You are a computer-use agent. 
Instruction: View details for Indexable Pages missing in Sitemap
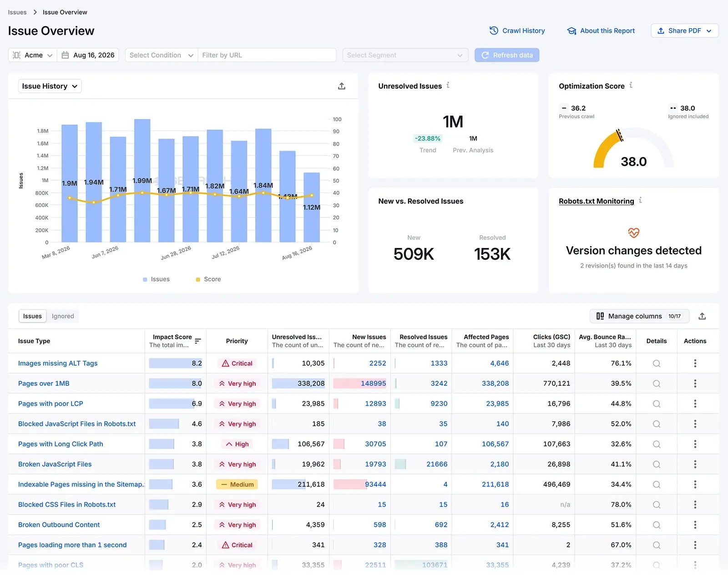[x=657, y=484]
